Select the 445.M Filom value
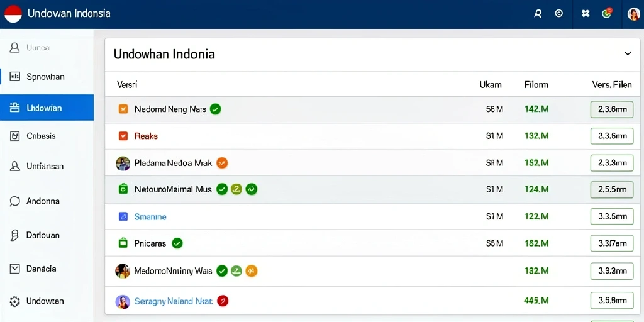 pyautogui.click(x=536, y=300)
